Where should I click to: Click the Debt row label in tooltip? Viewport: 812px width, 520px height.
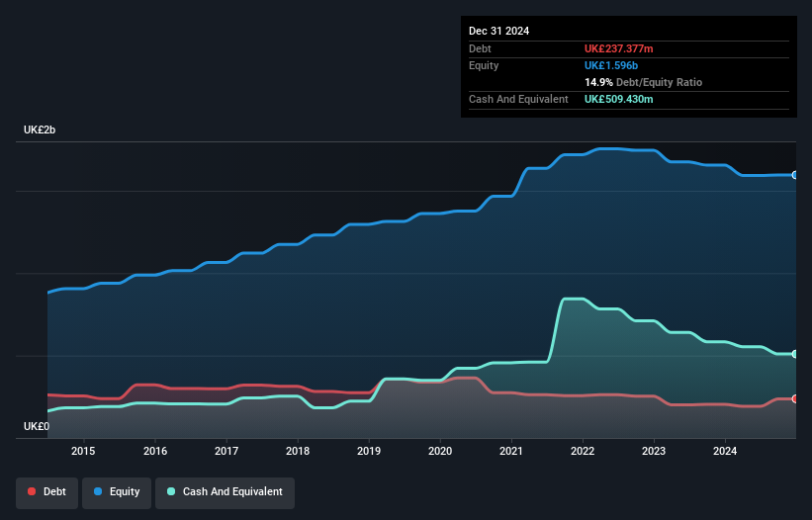point(480,48)
